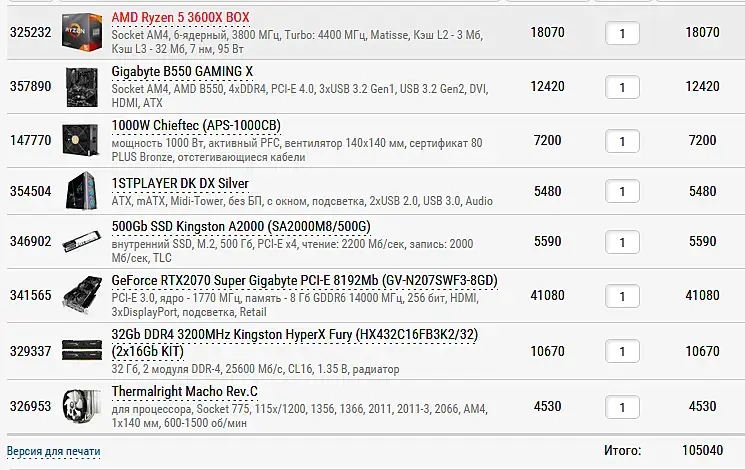Click the 1STPLAYER case thumbnail

pos(81,191)
